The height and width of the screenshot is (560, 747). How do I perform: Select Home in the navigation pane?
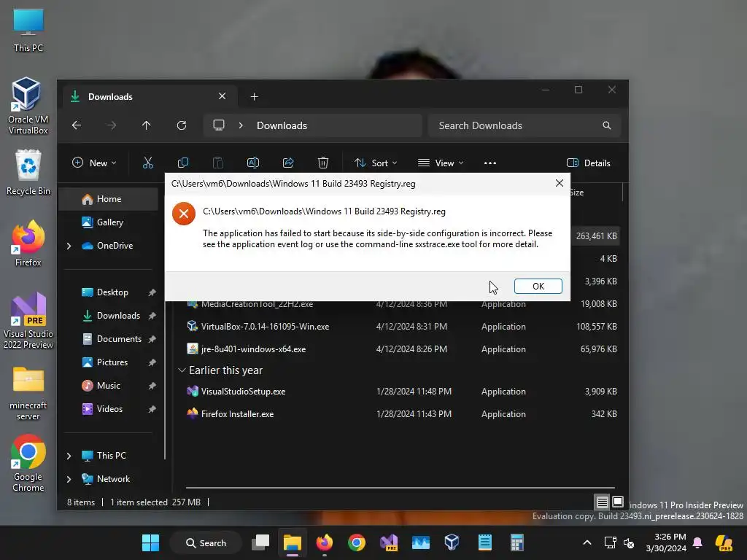(108, 199)
